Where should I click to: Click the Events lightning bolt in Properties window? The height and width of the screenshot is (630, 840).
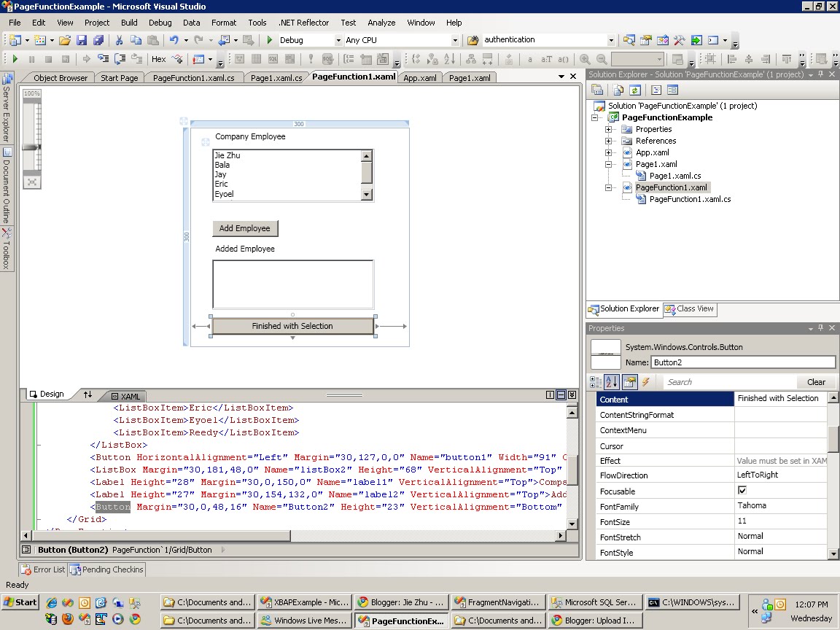(646, 381)
